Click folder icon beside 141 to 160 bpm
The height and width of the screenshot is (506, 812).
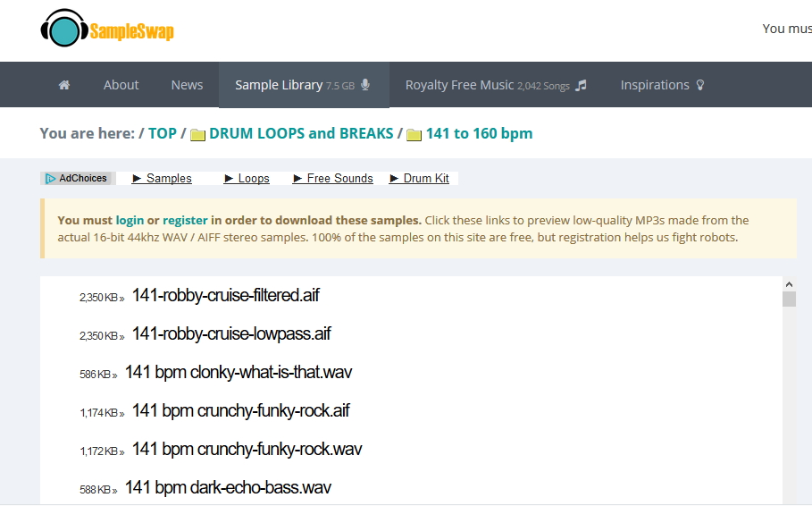pos(414,134)
